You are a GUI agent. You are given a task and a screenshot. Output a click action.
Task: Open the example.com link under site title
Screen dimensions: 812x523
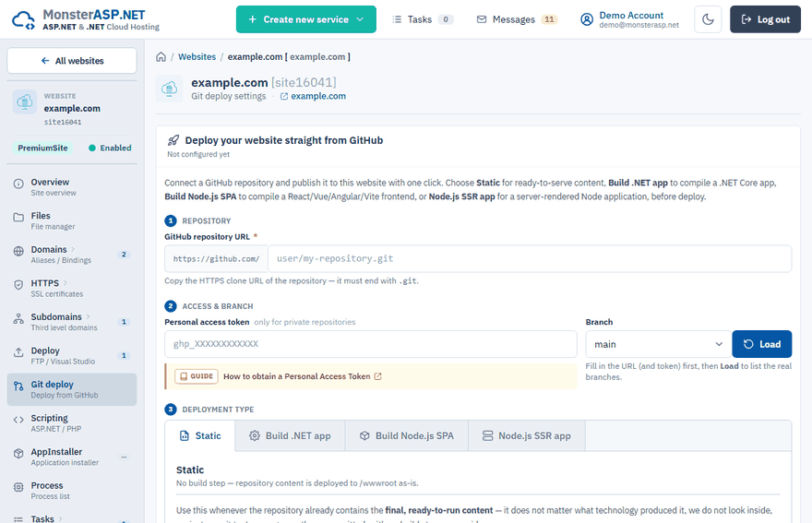coord(318,96)
